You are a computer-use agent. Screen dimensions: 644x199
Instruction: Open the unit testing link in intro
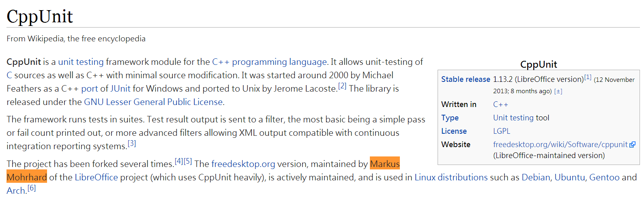81,62
